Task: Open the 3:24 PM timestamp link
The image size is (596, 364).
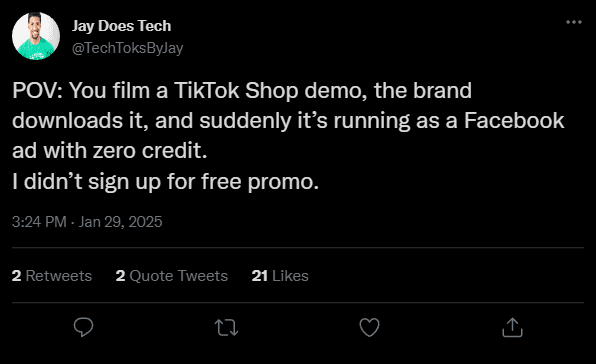Action: pyautogui.click(x=39, y=222)
